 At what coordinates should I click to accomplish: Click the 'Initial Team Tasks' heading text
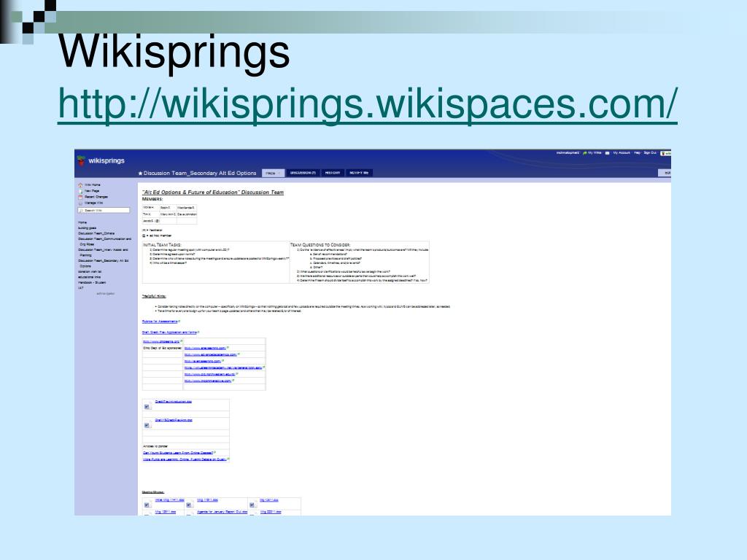pyautogui.click(x=162, y=245)
